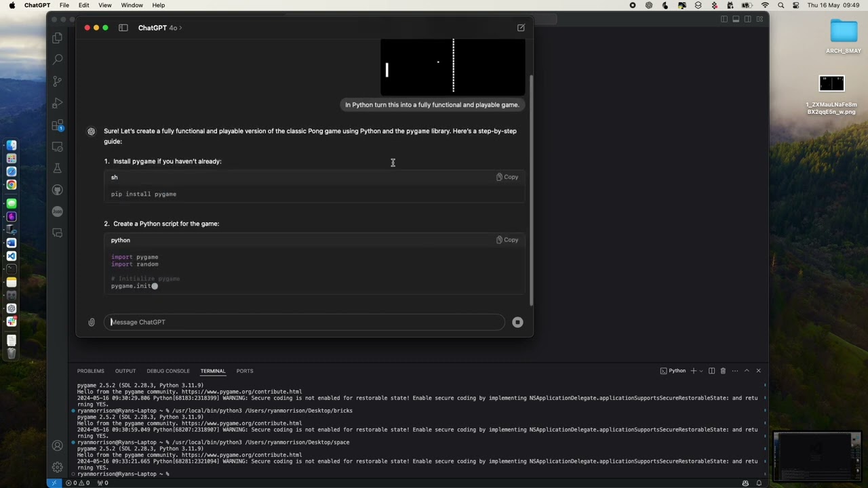Viewport: 868px width, 488px height.
Task: Split the terminal pane
Action: [711, 371]
